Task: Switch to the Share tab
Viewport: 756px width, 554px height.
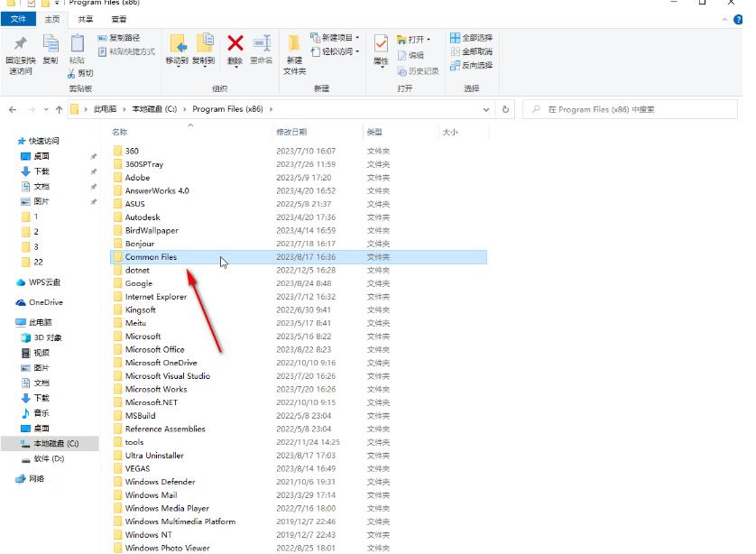Action: (x=86, y=19)
